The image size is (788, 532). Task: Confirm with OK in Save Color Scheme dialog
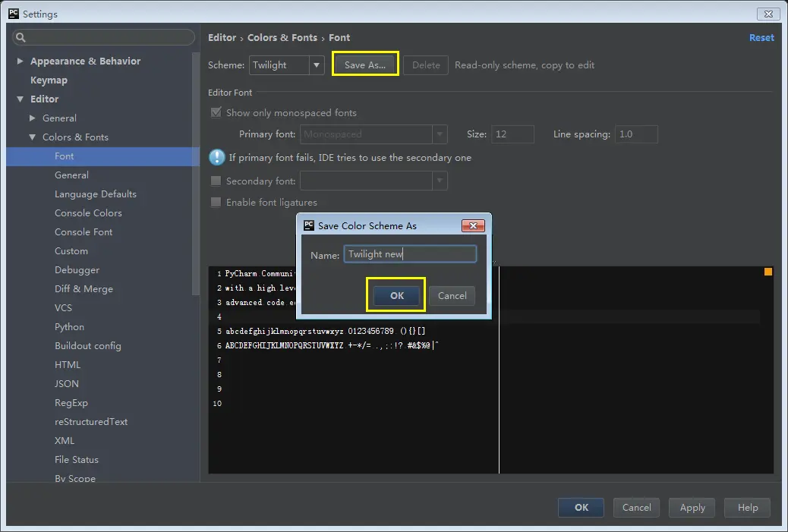click(x=396, y=295)
